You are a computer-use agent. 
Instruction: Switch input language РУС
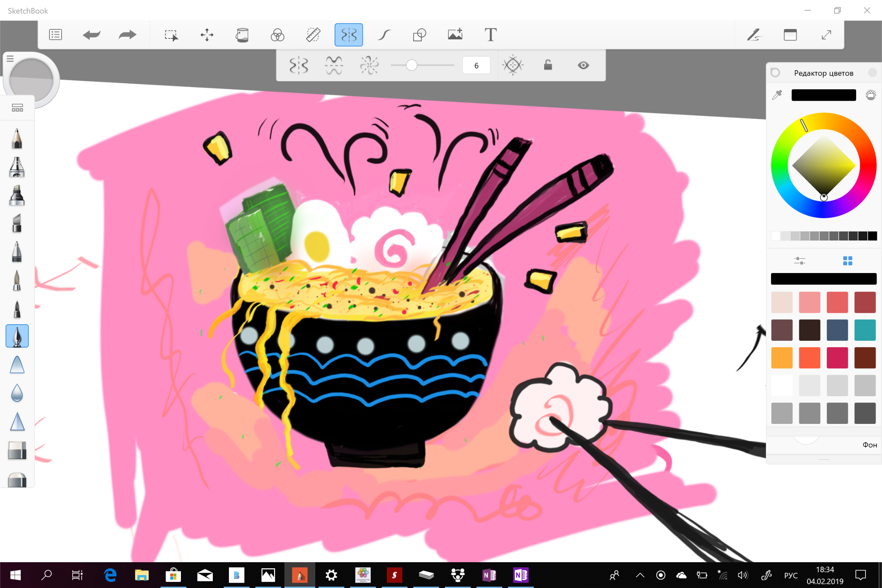(791, 575)
